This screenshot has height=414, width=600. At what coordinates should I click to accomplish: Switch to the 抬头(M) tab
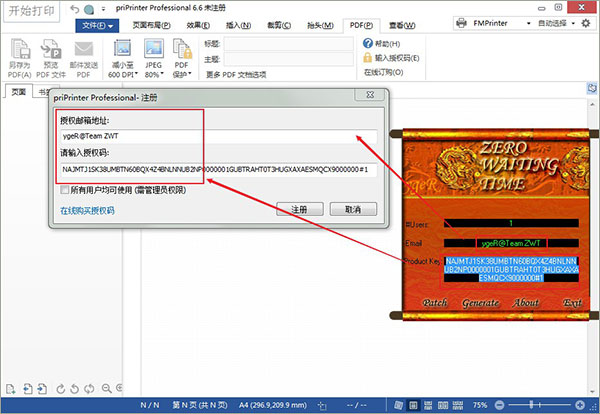(320, 25)
